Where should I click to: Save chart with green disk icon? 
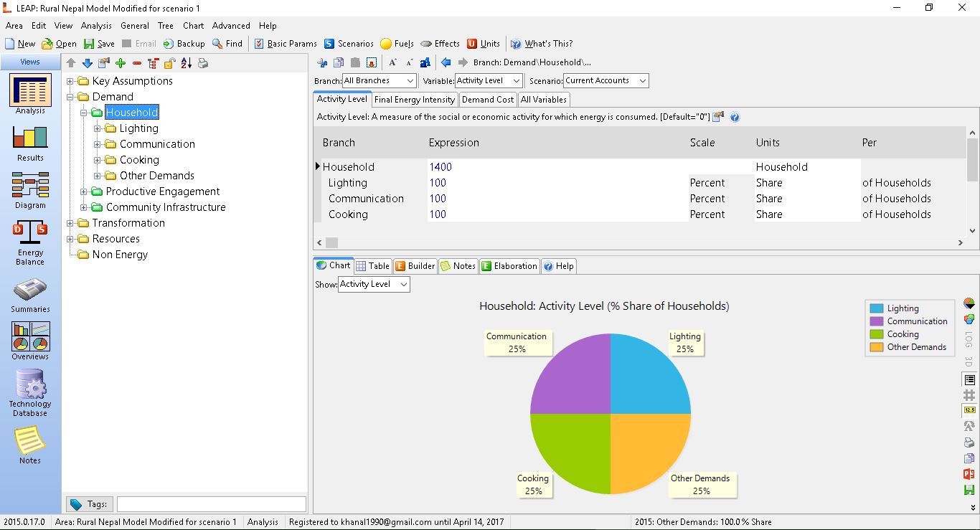point(969,490)
